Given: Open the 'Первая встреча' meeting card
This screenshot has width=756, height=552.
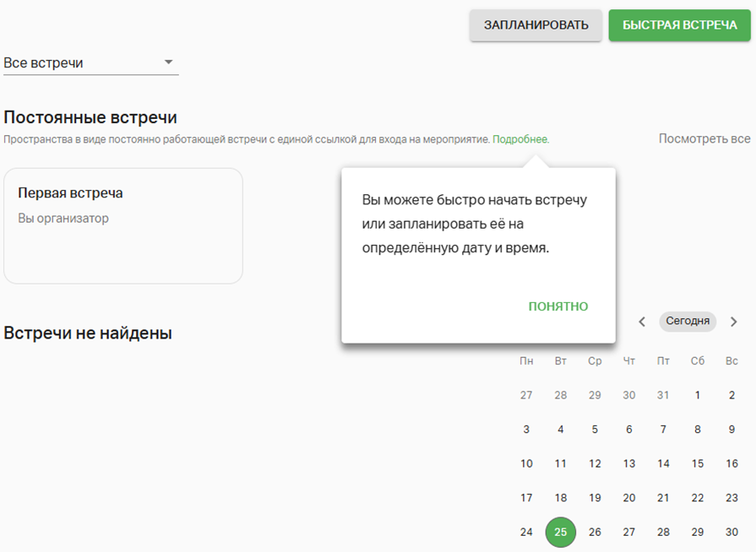Looking at the screenshot, I should pos(123,225).
